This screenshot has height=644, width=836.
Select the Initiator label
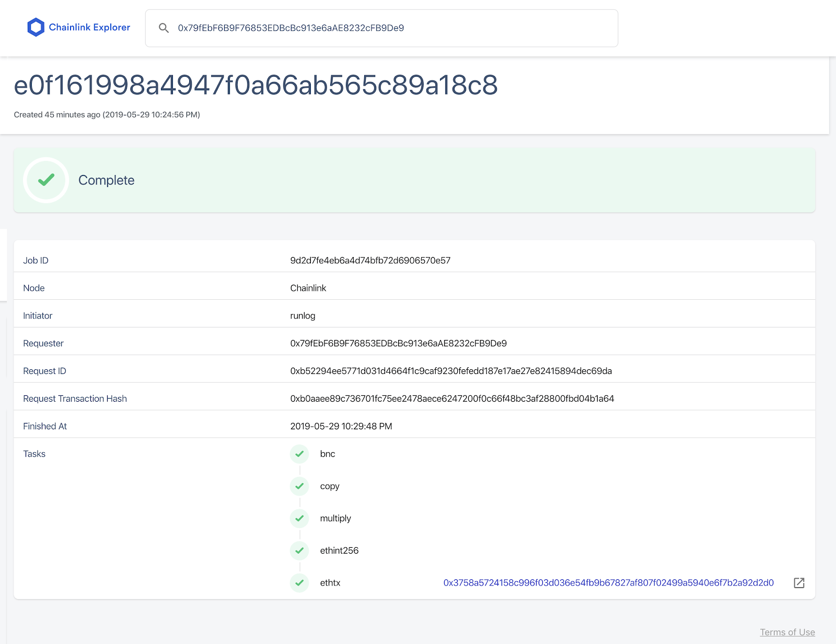(38, 316)
